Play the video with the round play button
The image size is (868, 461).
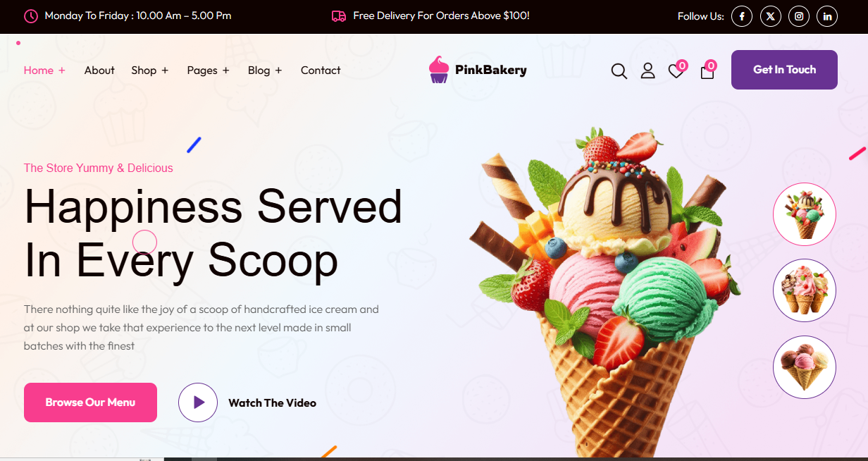pos(198,402)
